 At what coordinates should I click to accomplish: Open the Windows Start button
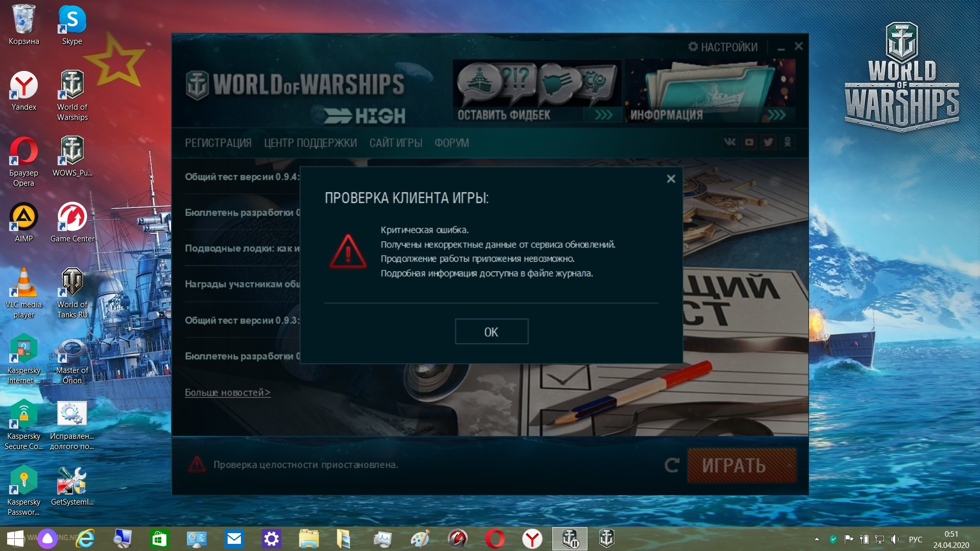15,539
